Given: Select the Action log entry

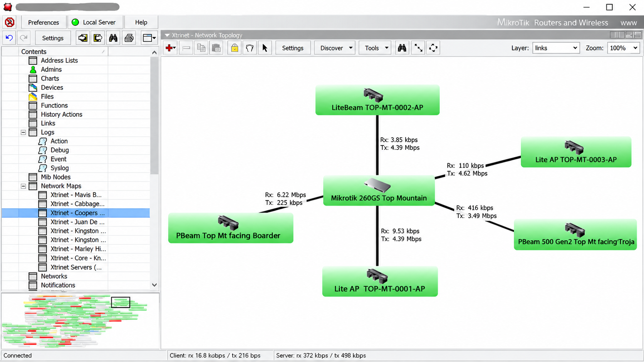Looking at the screenshot, I should (x=59, y=141).
